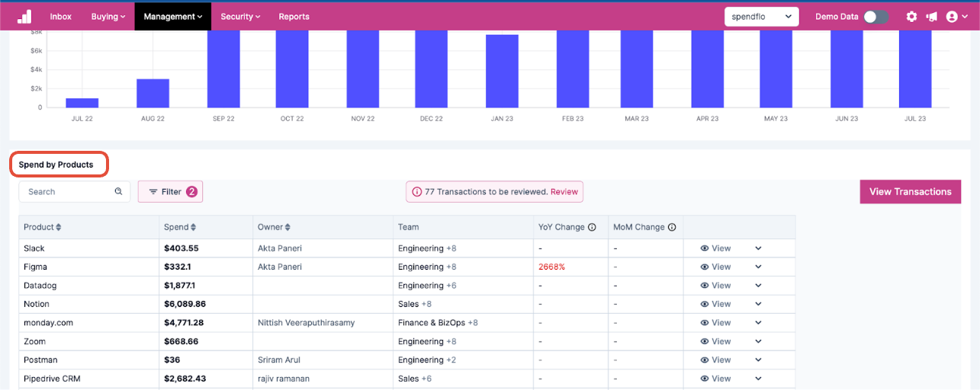Open the Filter button with 2 applied
Image resolution: width=980 pixels, height=390 pixels.
[170, 192]
